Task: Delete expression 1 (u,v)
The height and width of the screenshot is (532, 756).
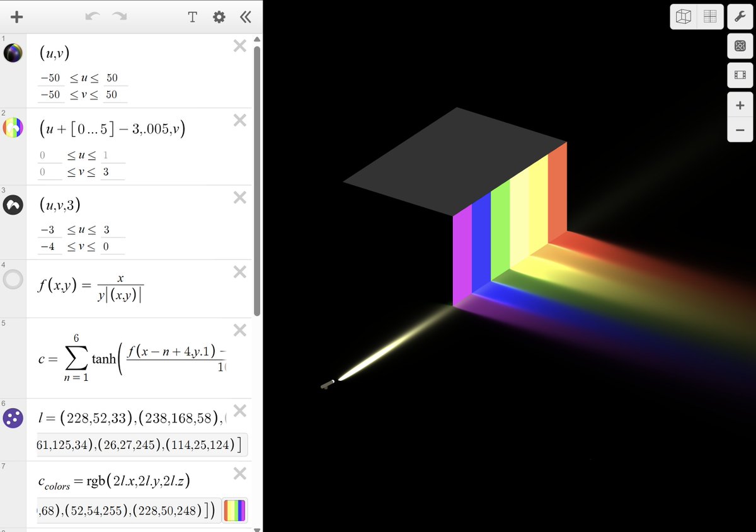Action: 239,45
